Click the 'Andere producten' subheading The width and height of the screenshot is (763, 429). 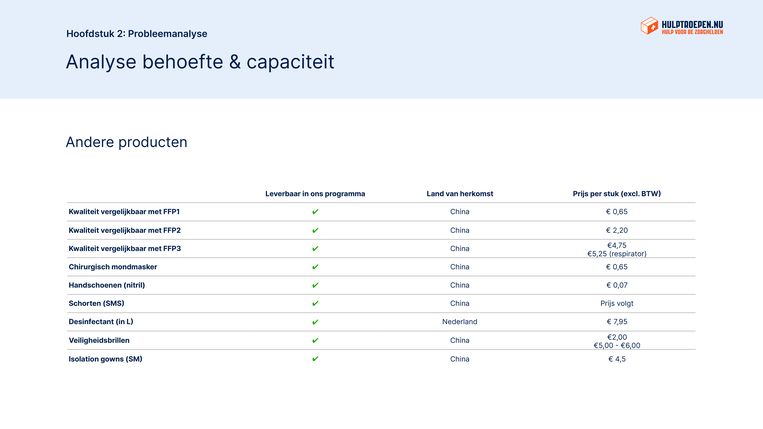126,142
